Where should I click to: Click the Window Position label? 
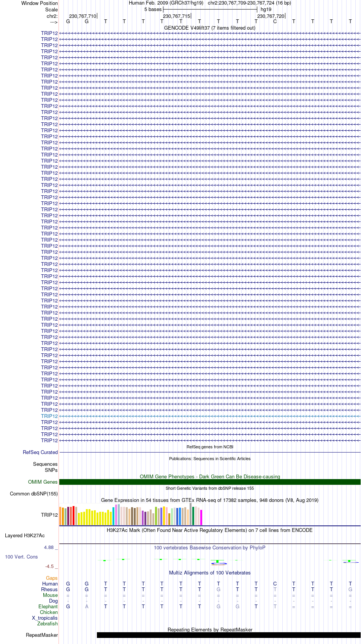(x=40, y=3)
